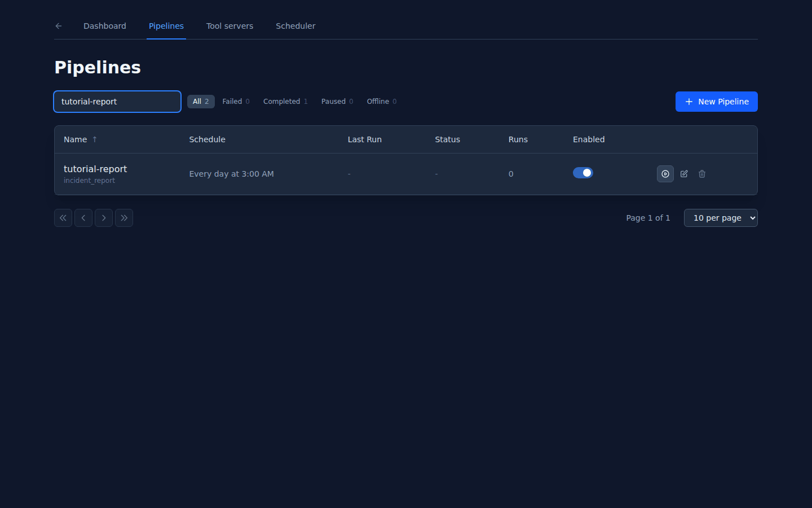Select the Pipelines tab
812x508 pixels.
click(x=166, y=26)
